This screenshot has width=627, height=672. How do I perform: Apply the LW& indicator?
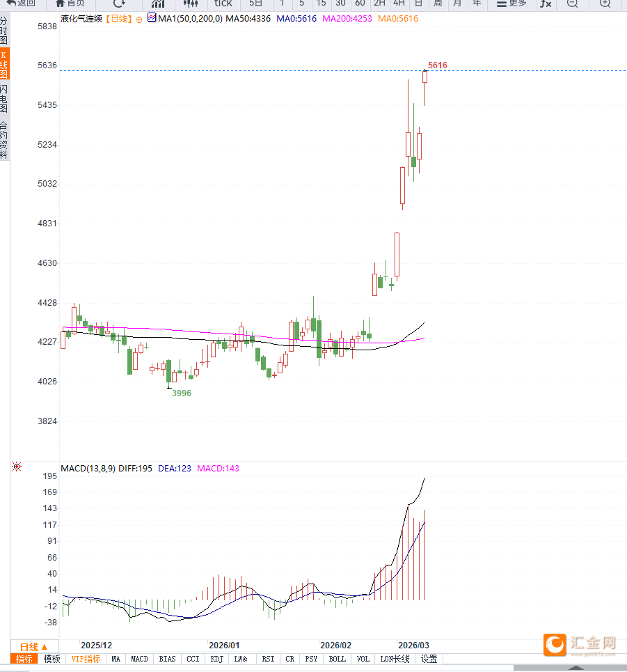pyautogui.click(x=241, y=659)
